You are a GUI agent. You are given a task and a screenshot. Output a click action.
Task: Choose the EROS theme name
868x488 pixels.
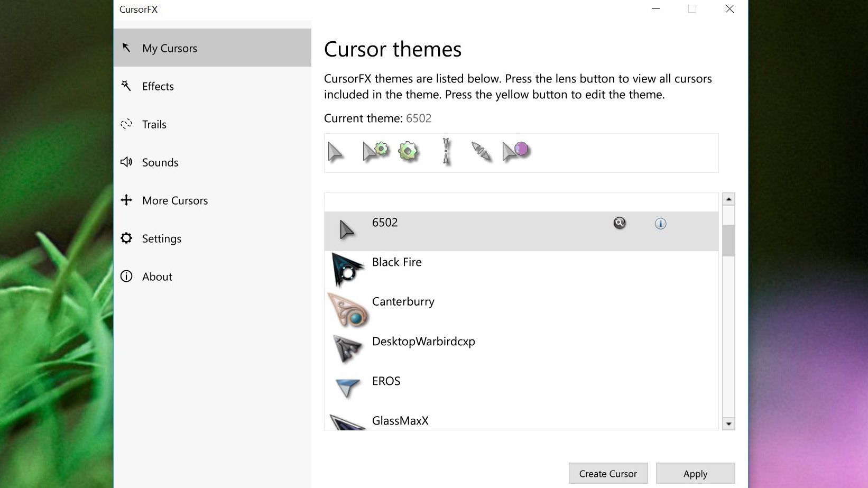(386, 381)
